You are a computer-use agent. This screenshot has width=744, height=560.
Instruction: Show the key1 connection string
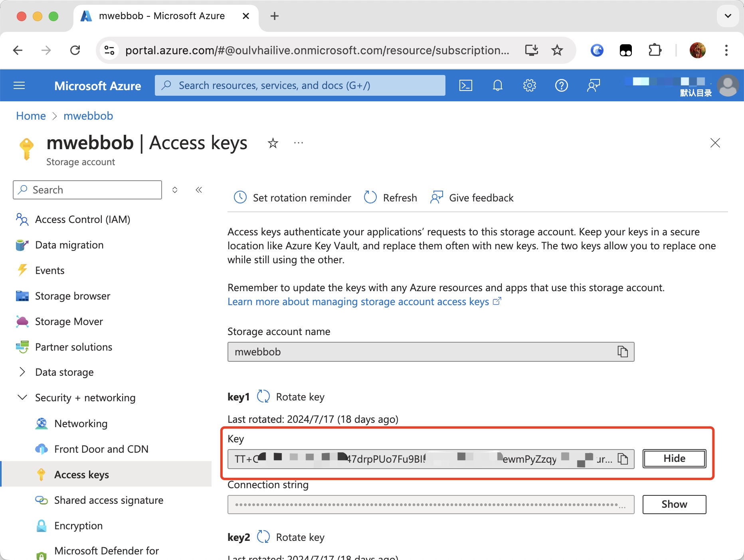click(x=674, y=505)
